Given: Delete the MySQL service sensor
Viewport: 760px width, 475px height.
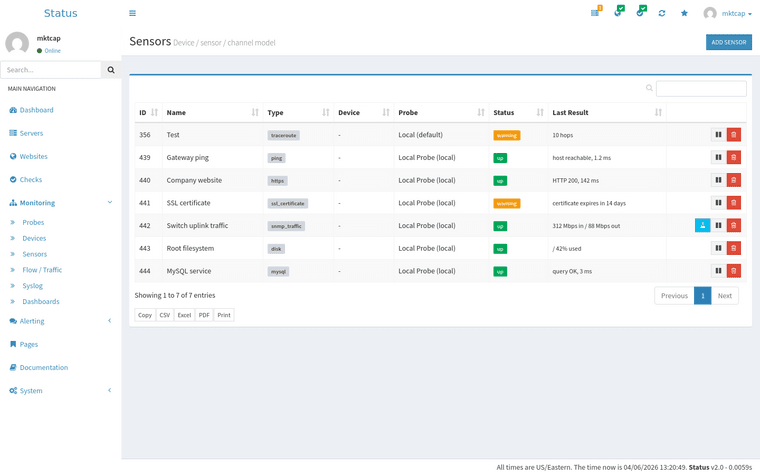Looking at the screenshot, I should (734, 271).
